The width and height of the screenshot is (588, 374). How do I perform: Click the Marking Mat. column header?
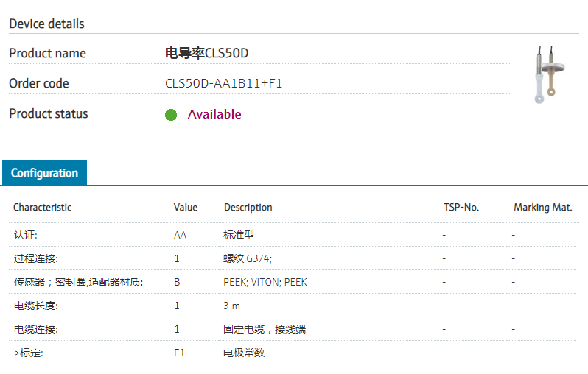click(543, 208)
